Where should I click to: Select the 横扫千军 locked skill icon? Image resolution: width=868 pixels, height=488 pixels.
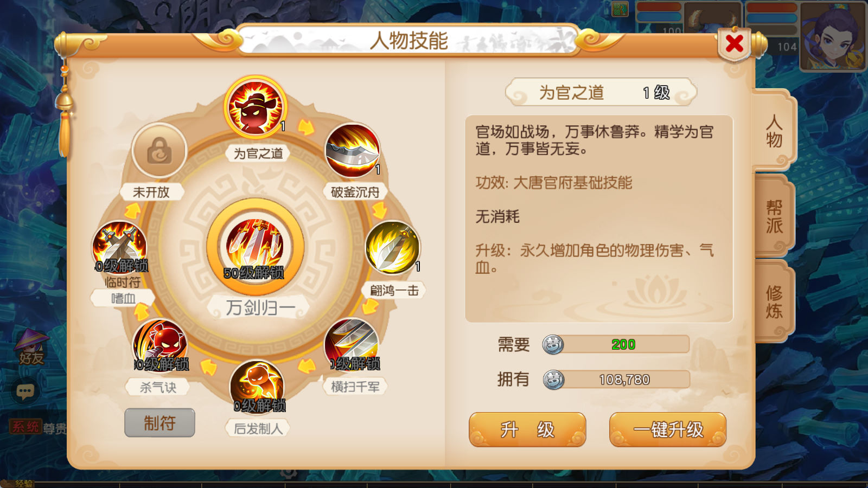[352, 344]
